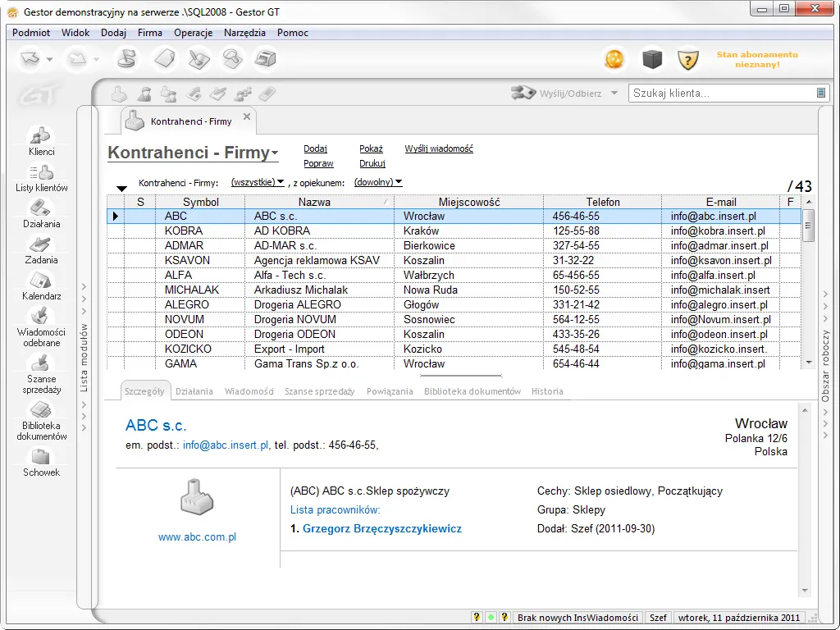
Task: Select the KOBRA row symbol cell
Action: tap(200, 231)
